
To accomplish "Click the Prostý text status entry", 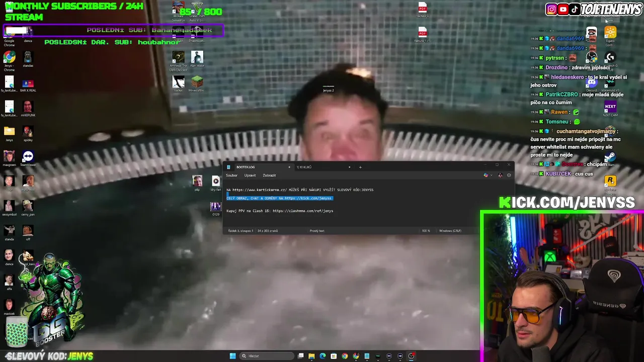I will 317,231.
